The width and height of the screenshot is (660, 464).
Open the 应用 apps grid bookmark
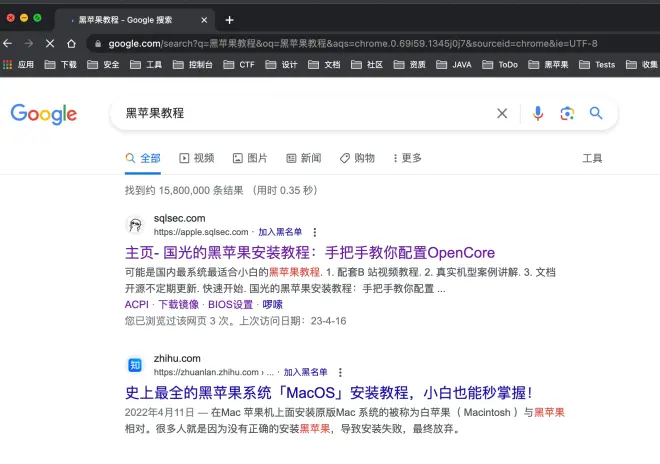[x=19, y=64]
